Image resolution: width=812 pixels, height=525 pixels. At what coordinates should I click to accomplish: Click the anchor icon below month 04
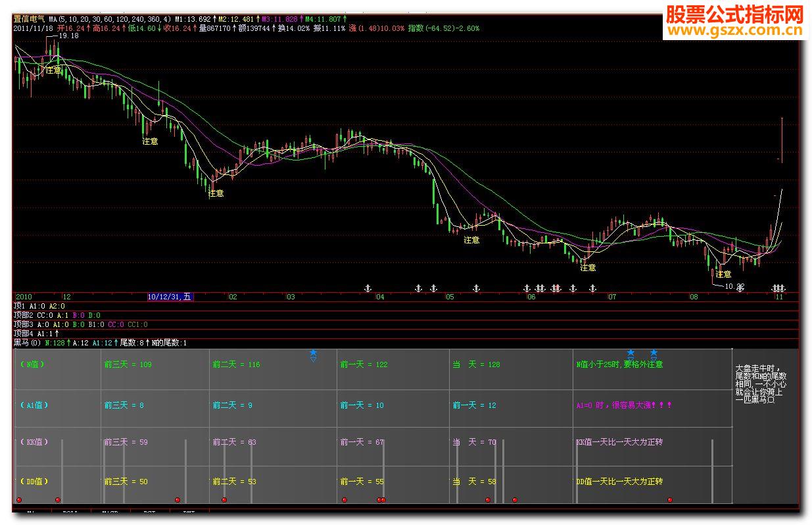(x=368, y=288)
